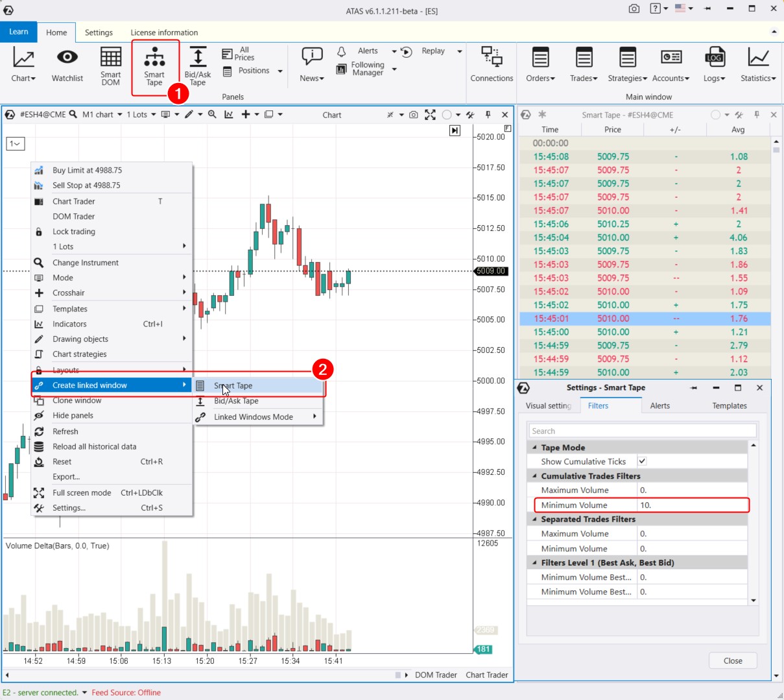This screenshot has width=784, height=700.
Task: Collapse Separated Trades Filters section
Action: (x=535, y=520)
